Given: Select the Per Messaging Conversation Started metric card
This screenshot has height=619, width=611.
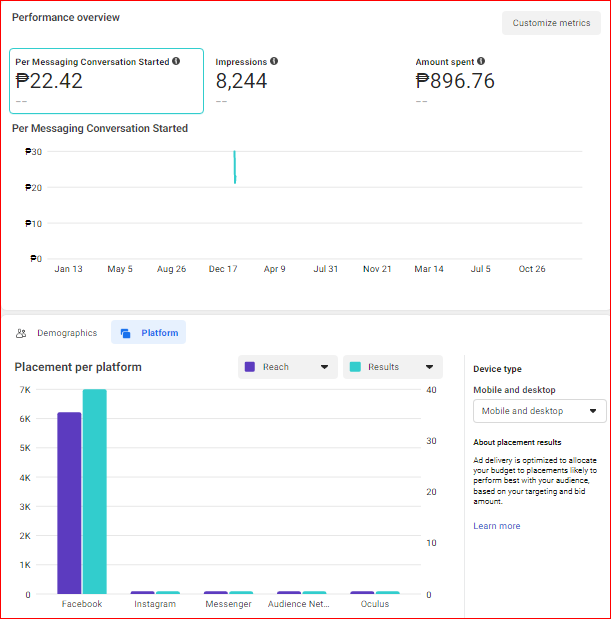Looking at the screenshot, I should [106, 81].
